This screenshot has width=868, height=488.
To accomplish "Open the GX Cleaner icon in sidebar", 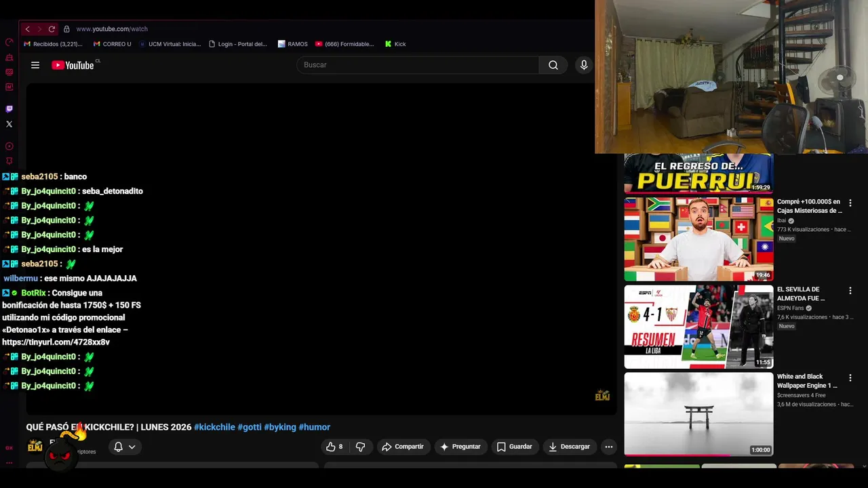I will point(9,58).
